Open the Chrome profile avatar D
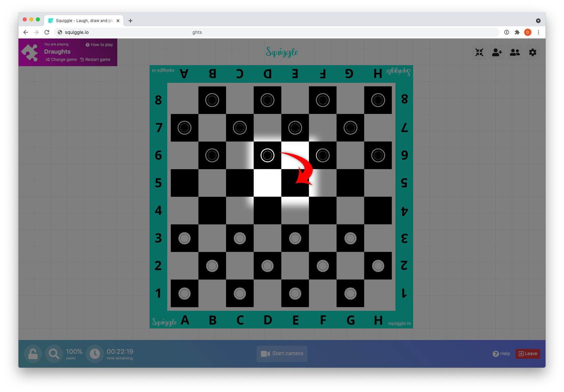Screen dimensions: 564x392 [x=528, y=32]
